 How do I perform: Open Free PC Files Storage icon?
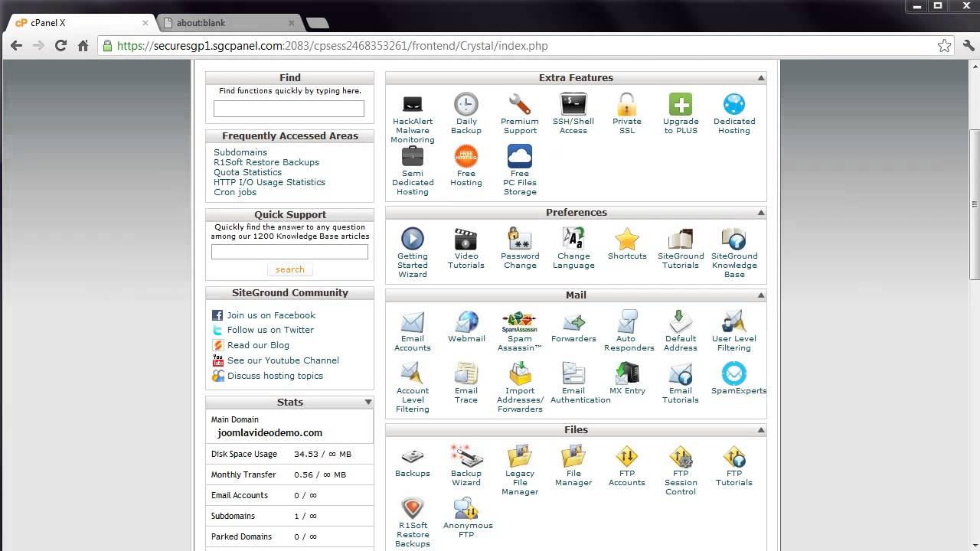tap(520, 156)
